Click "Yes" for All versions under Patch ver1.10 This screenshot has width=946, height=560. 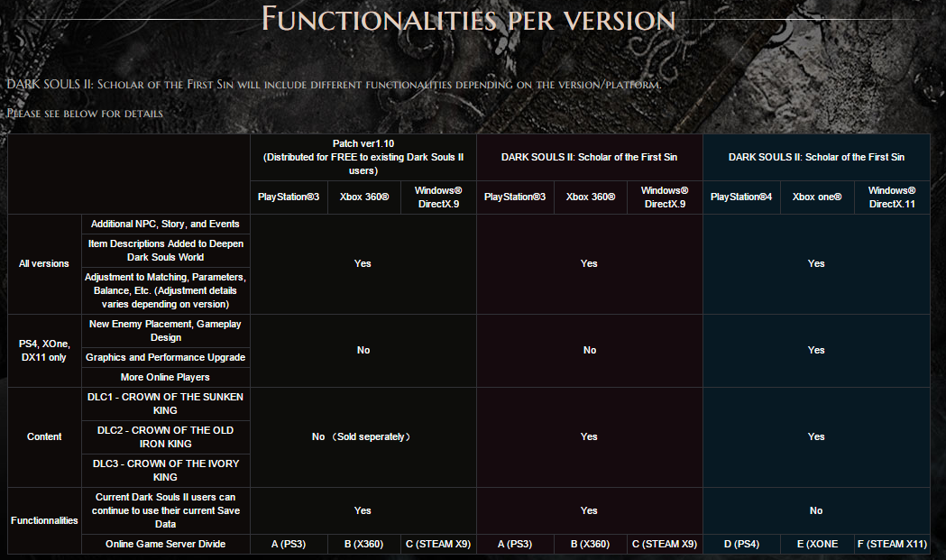[x=363, y=263]
